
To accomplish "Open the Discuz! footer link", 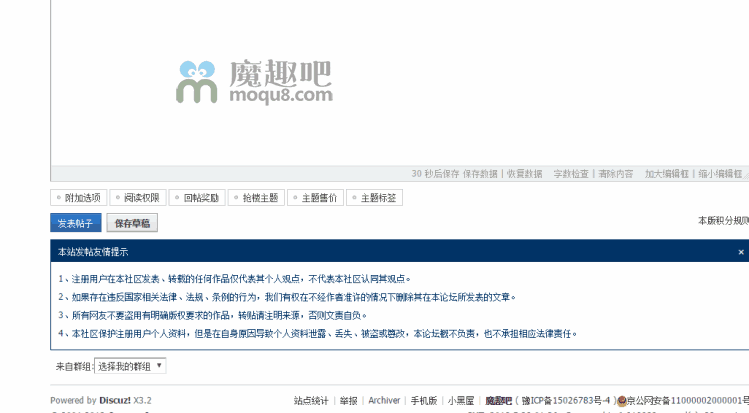I will pyautogui.click(x=115, y=401).
